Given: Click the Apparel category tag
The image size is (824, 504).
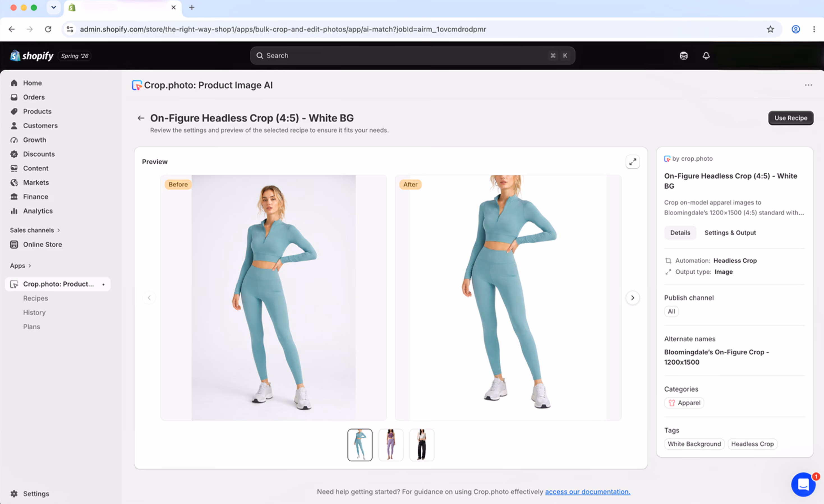Looking at the screenshot, I should point(684,403).
